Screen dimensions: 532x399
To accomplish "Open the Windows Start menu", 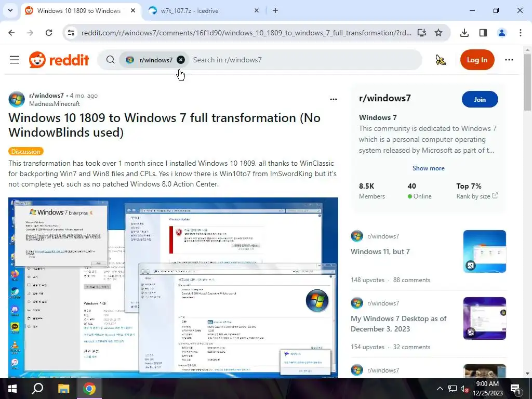I will 12,389.
